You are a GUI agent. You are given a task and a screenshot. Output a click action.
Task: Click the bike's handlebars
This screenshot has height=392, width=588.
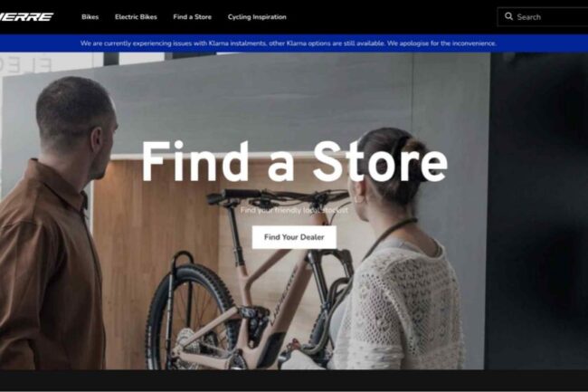coord(278,197)
